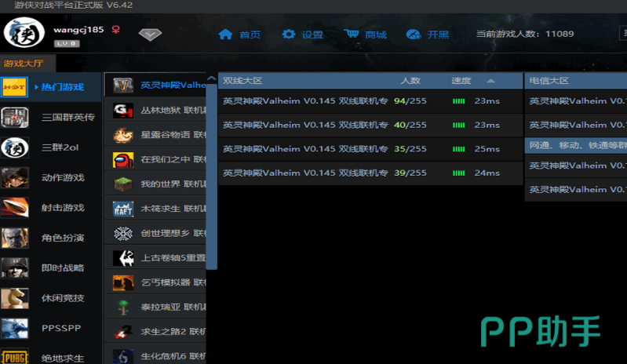Select the HOT 热门游戏 icon

[x=14, y=87]
